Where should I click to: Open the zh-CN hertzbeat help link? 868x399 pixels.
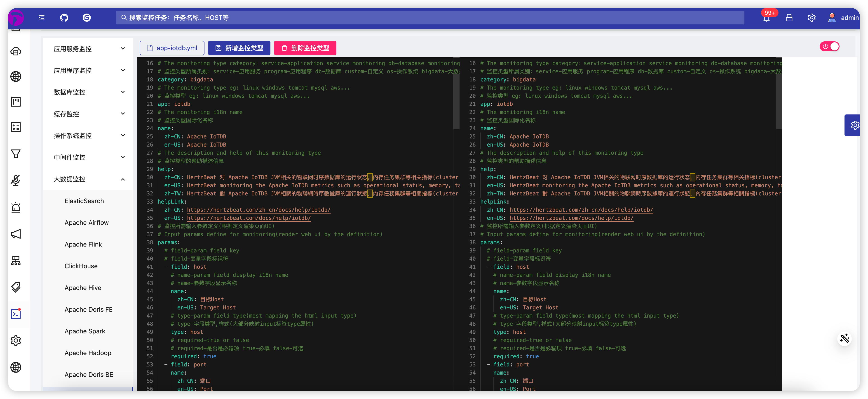pos(258,210)
